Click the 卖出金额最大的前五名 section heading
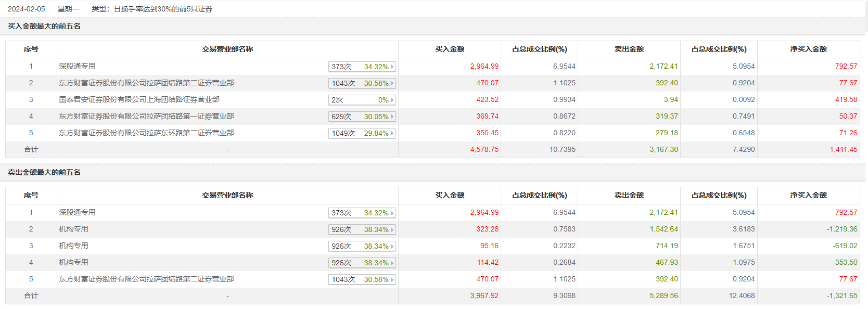 44,172
